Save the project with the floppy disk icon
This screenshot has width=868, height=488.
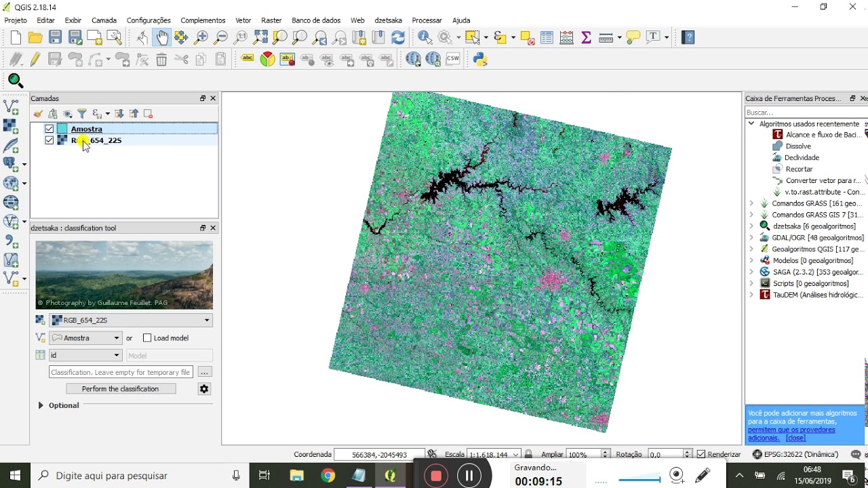(x=56, y=38)
